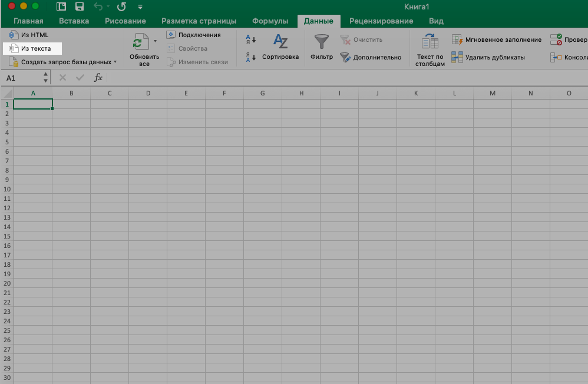Click cell A1
Screen dimensions: 588x384
point(33,104)
